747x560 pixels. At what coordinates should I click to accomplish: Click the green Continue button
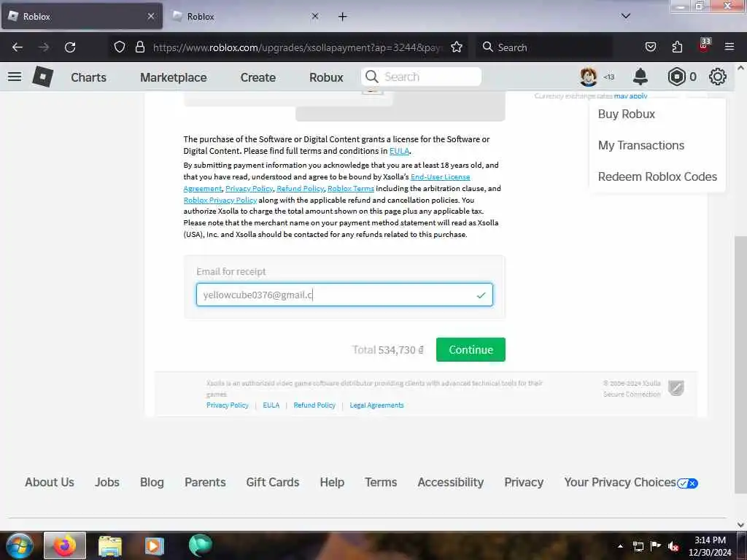tap(471, 349)
